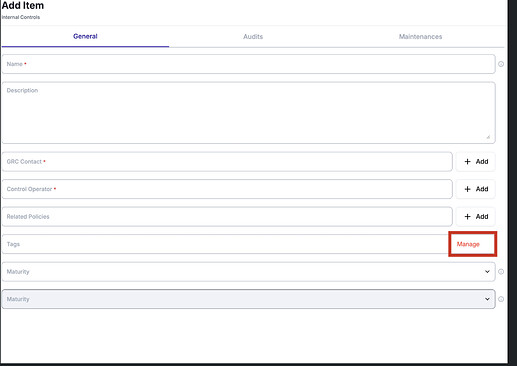
Task: Click the Description resize handle corner
Action: point(488,137)
